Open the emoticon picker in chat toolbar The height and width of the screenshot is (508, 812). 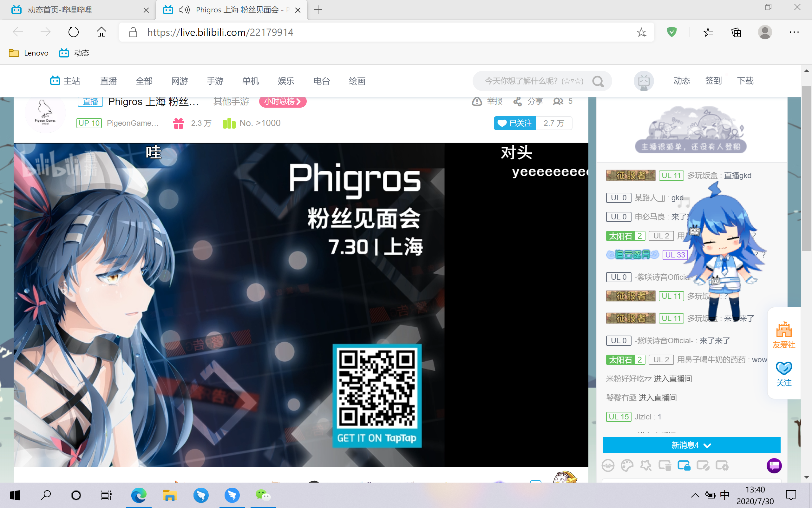(x=608, y=466)
